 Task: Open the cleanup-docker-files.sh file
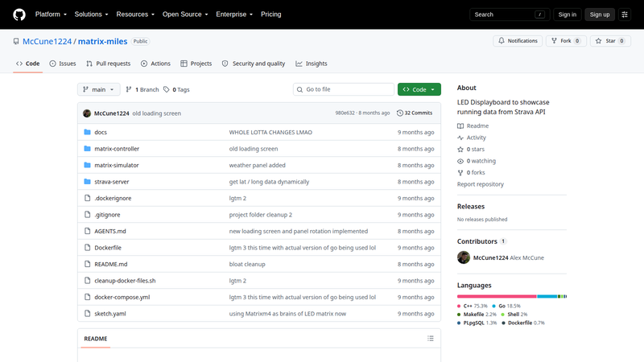pyautogui.click(x=125, y=281)
